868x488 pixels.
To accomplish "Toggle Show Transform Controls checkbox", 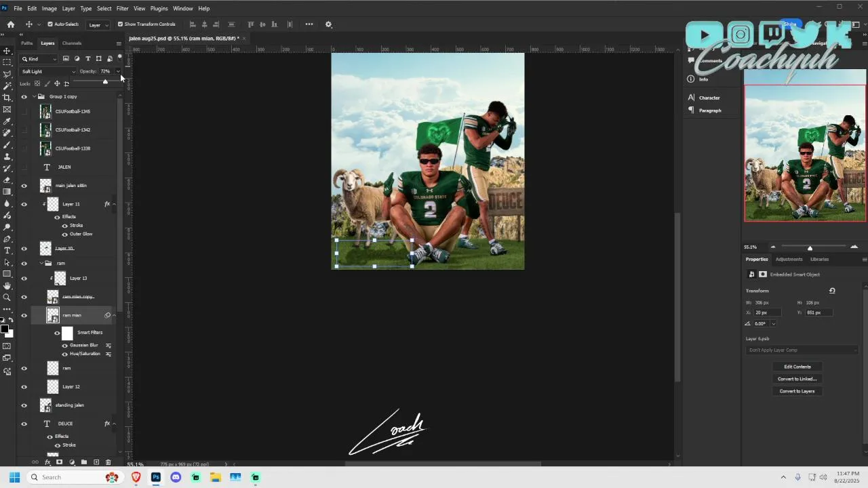I will [120, 24].
